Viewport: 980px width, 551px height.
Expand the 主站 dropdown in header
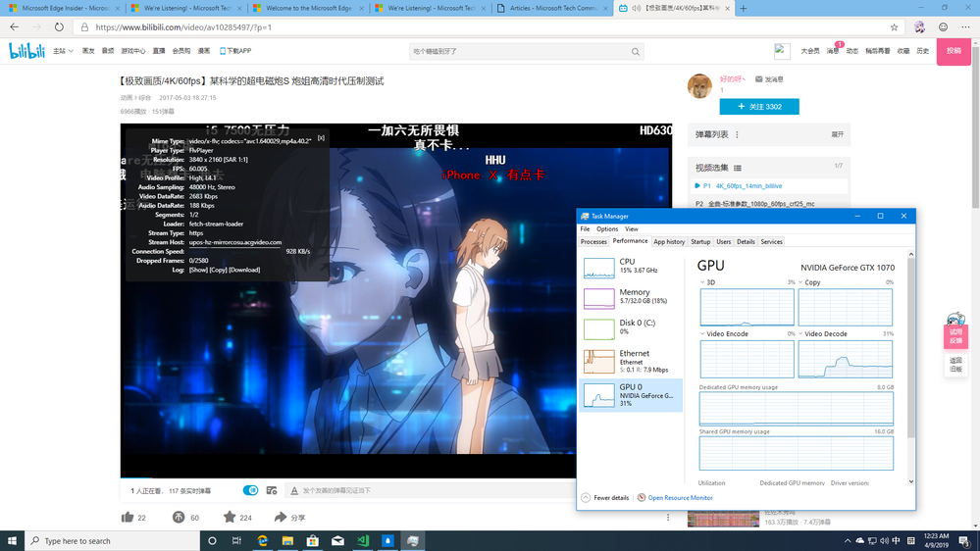click(x=63, y=51)
